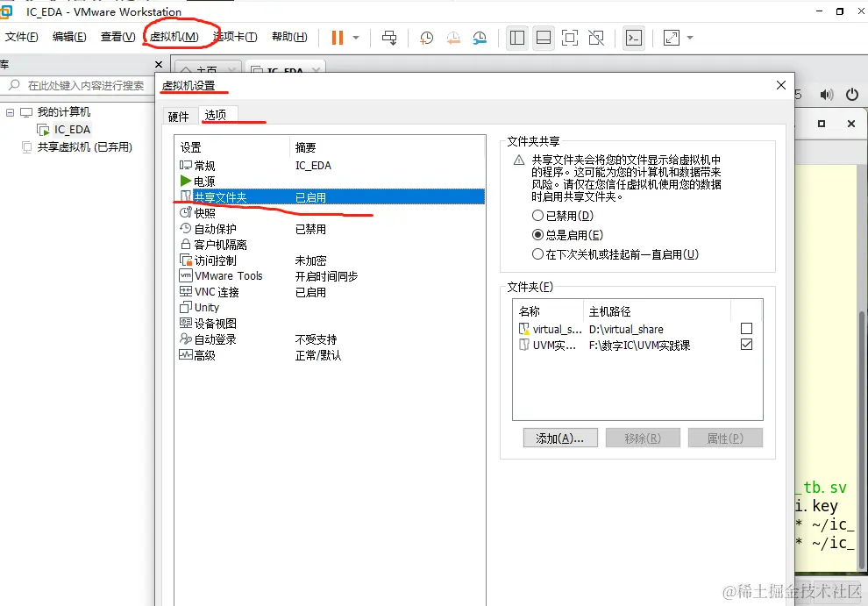This screenshot has width=868, height=606.
Task: Close the library panel
Action: click(159, 64)
